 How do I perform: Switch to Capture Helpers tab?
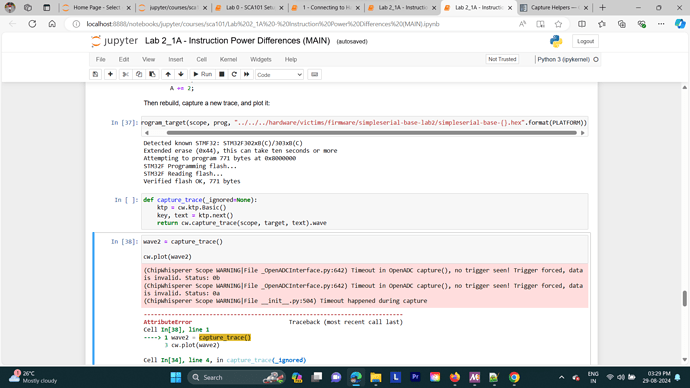click(555, 7)
